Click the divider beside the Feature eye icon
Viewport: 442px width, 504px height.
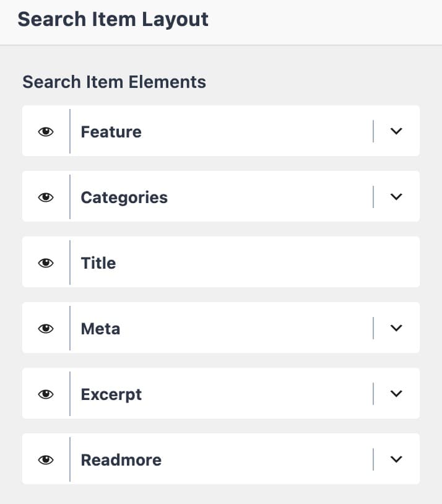point(69,131)
